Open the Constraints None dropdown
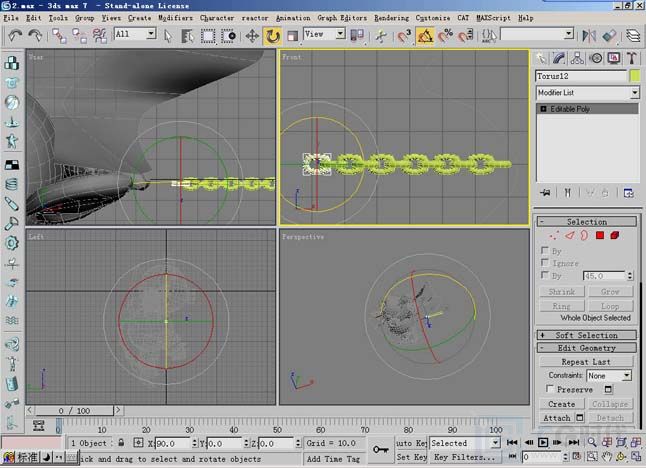This screenshot has height=468, width=646. [x=609, y=375]
